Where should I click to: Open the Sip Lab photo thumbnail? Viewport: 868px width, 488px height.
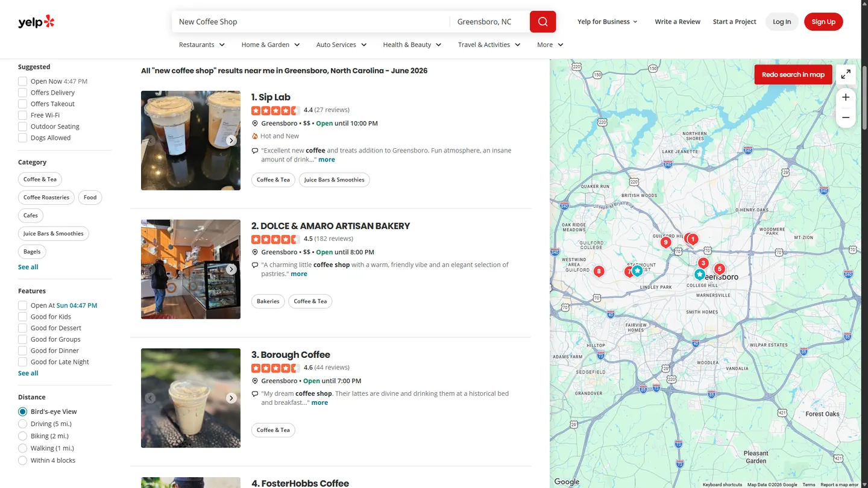point(190,140)
